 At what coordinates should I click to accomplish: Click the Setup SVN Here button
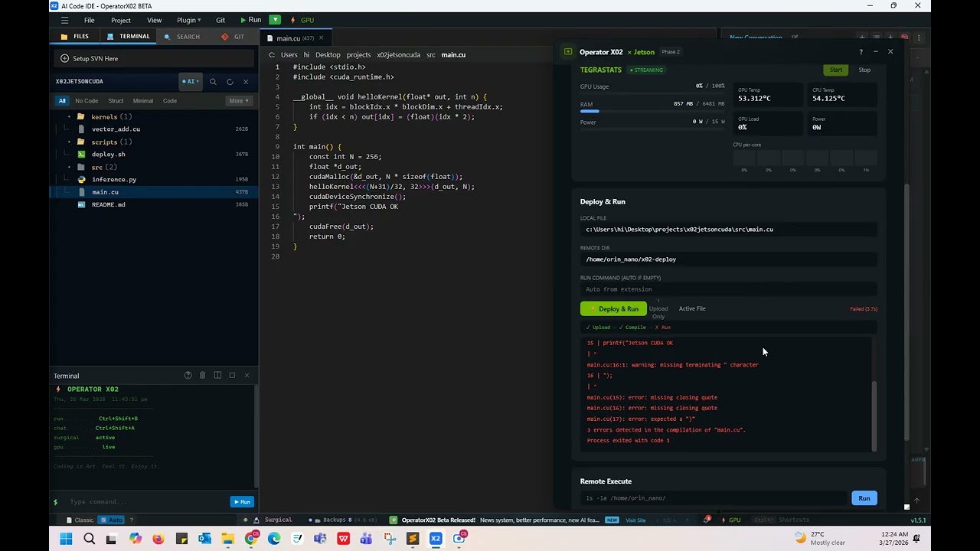155,58
